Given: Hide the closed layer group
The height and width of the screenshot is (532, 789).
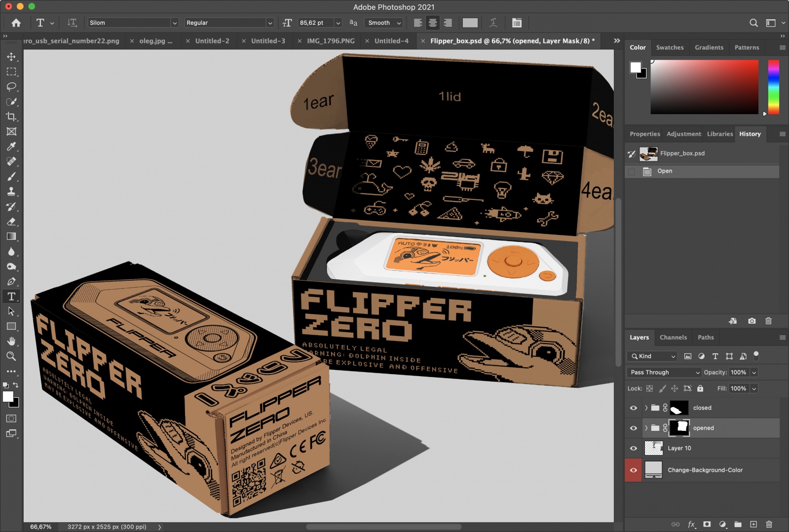Looking at the screenshot, I should [634, 408].
